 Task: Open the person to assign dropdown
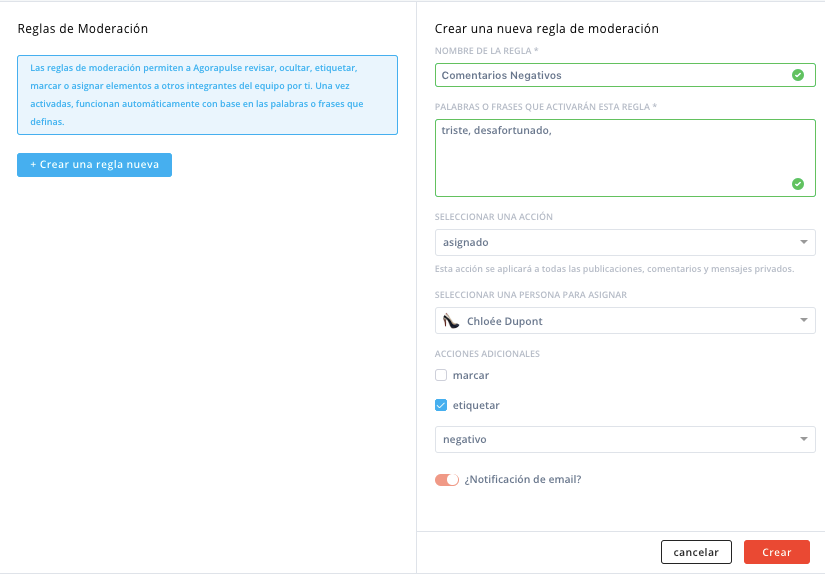625,320
